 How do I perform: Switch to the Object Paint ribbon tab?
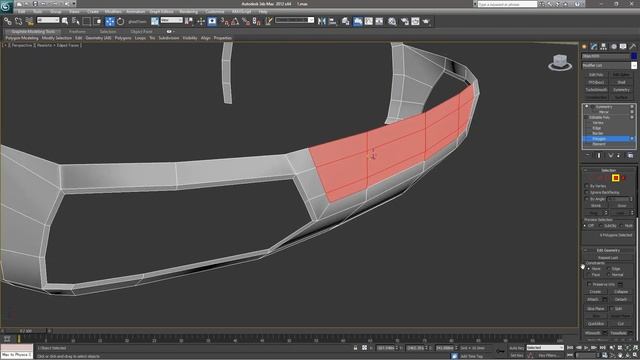[x=141, y=31]
